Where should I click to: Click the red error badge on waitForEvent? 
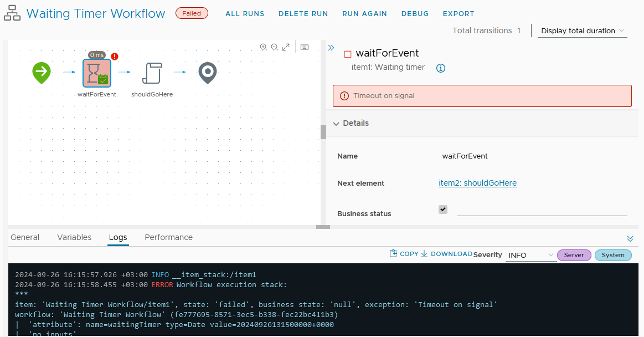tap(115, 57)
